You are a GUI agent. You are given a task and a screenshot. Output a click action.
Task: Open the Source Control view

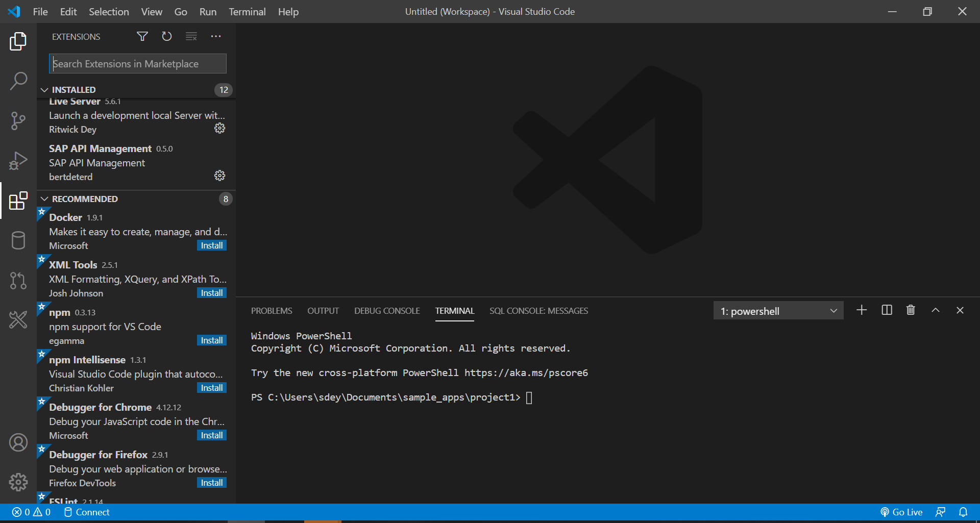[18, 121]
